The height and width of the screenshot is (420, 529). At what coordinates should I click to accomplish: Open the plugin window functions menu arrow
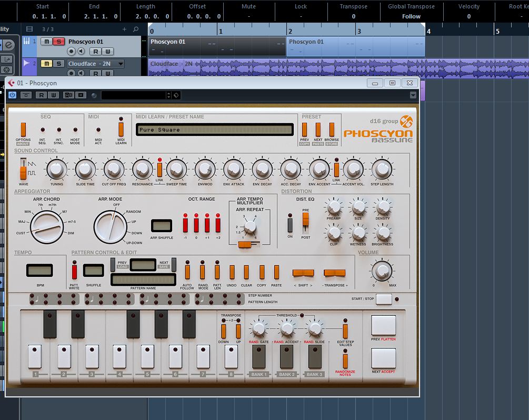coord(413,95)
